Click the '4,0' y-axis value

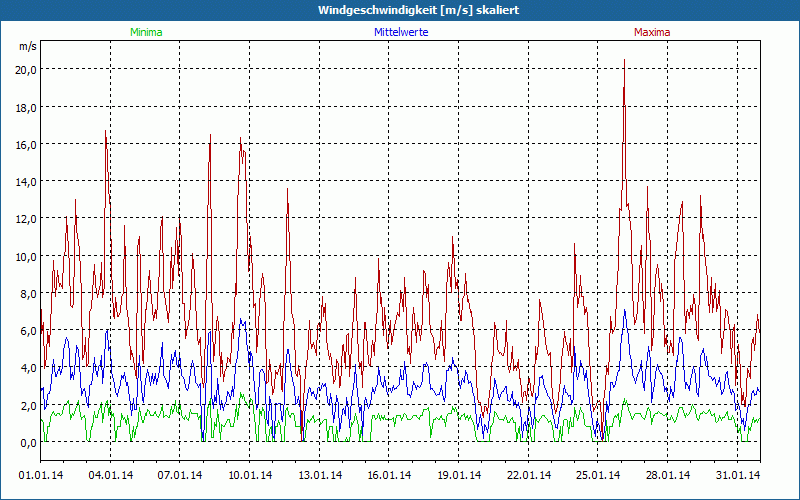(x=28, y=368)
